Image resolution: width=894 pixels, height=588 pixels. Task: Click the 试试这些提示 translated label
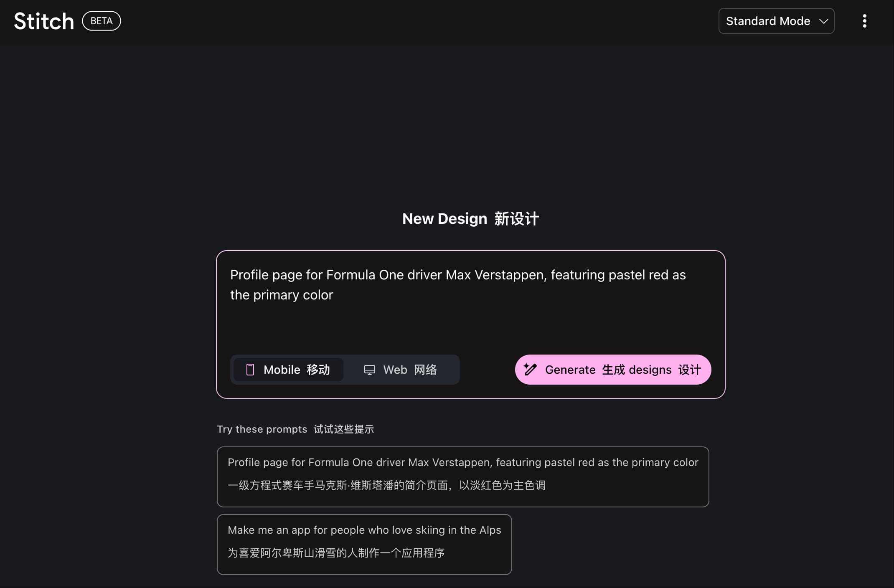343,429
